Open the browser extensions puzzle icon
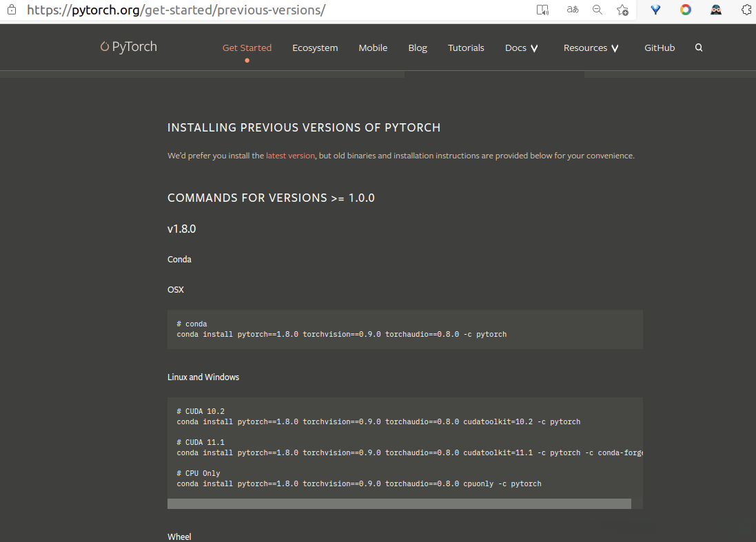The image size is (756, 542). click(x=746, y=10)
